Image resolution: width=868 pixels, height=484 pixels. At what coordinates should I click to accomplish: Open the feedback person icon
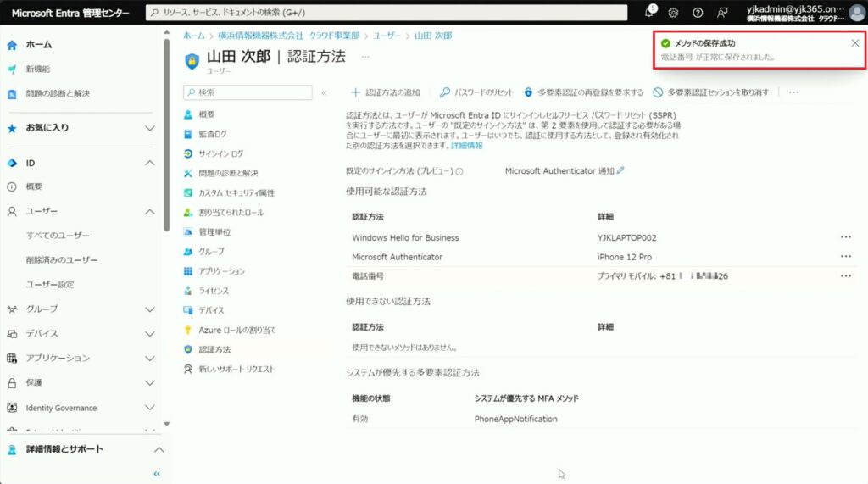click(x=722, y=12)
